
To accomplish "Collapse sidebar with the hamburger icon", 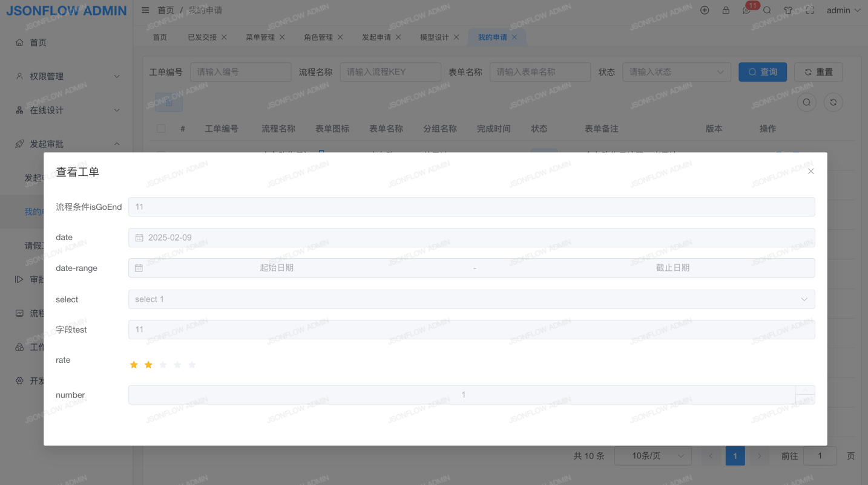I will 145,10.
